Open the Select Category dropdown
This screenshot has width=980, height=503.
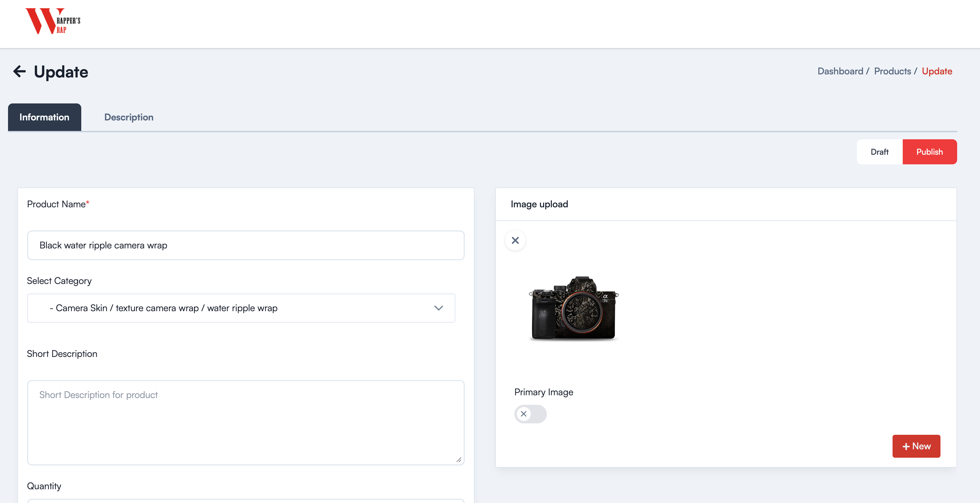[241, 308]
